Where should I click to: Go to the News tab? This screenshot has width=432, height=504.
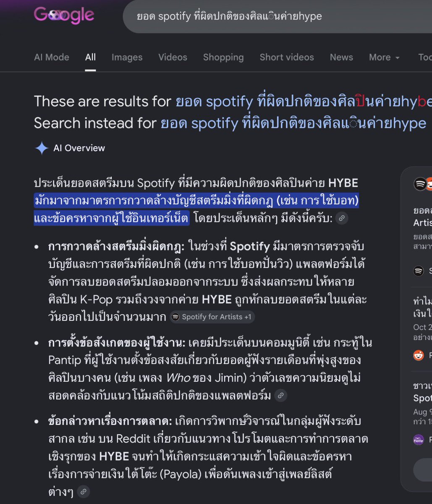tap(341, 57)
